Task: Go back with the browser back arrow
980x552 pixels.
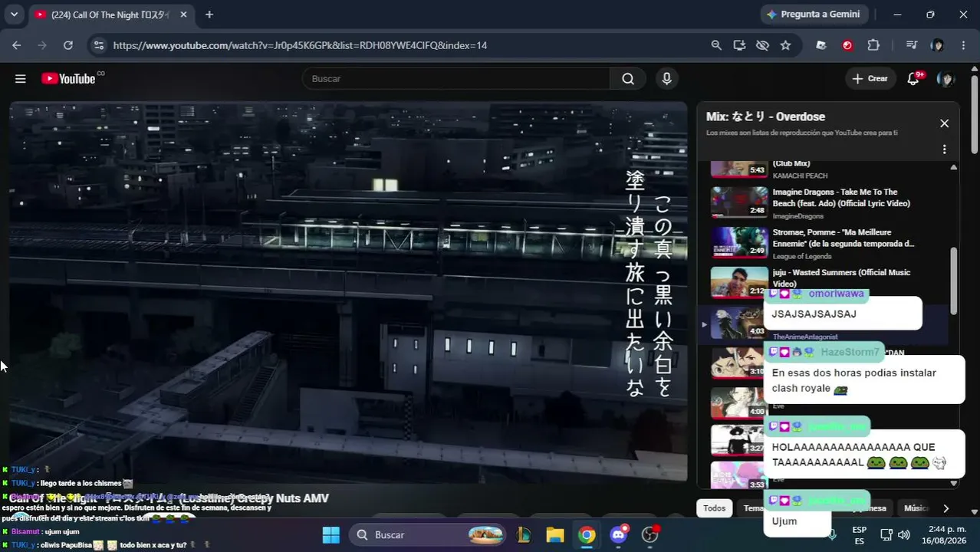Action: (17, 45)
